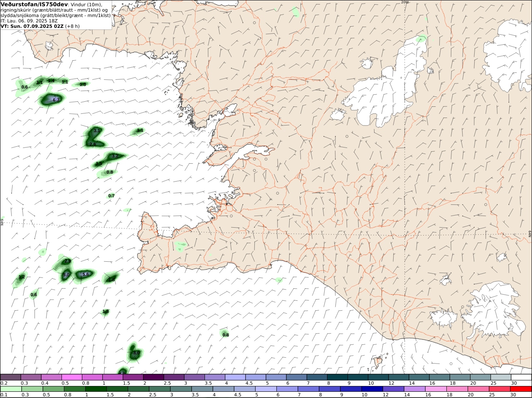The height and width of the screenshot is (398, 532).
Task: Click the 6.3 precipitation value over the sea
Action: (x=57, y=100)
